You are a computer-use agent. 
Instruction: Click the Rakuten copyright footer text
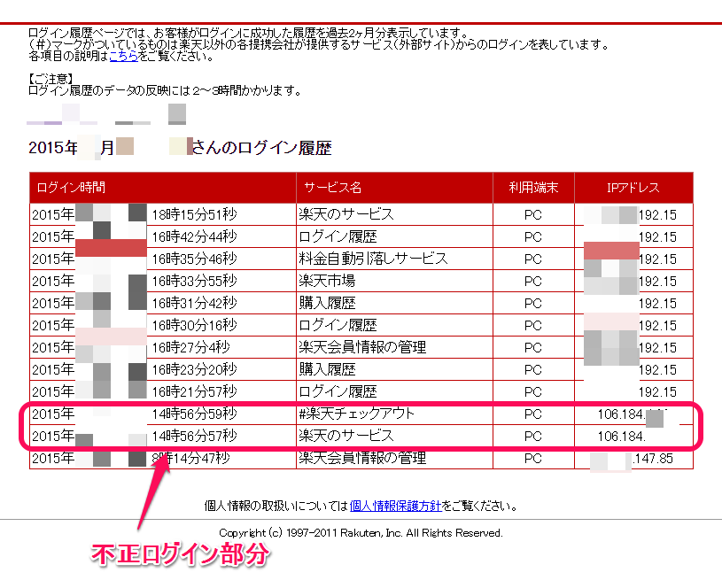(361, 533)
